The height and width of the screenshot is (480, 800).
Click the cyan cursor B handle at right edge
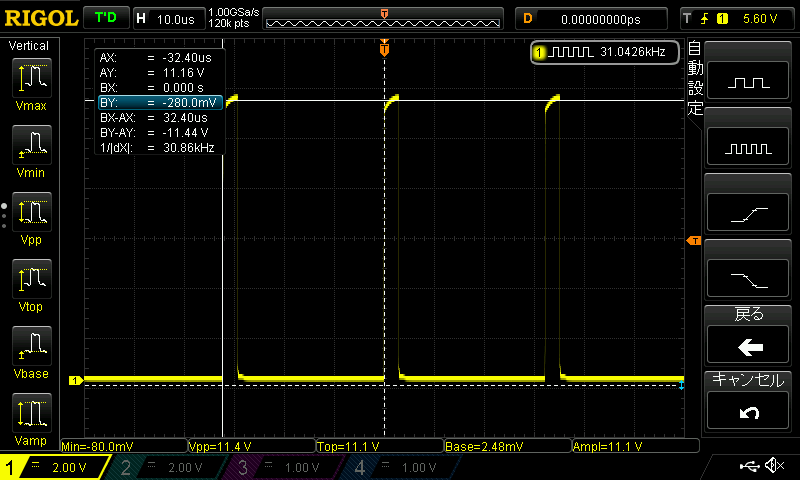point(681,385)
